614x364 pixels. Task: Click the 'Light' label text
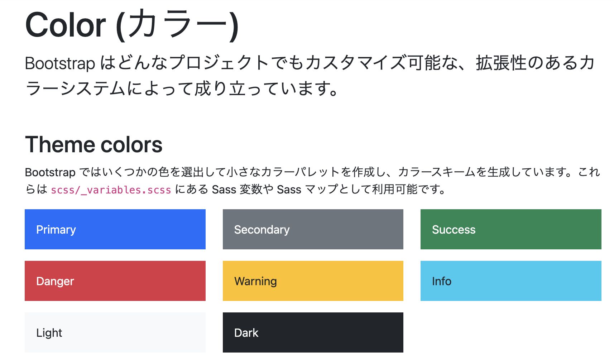coord(49,333)
